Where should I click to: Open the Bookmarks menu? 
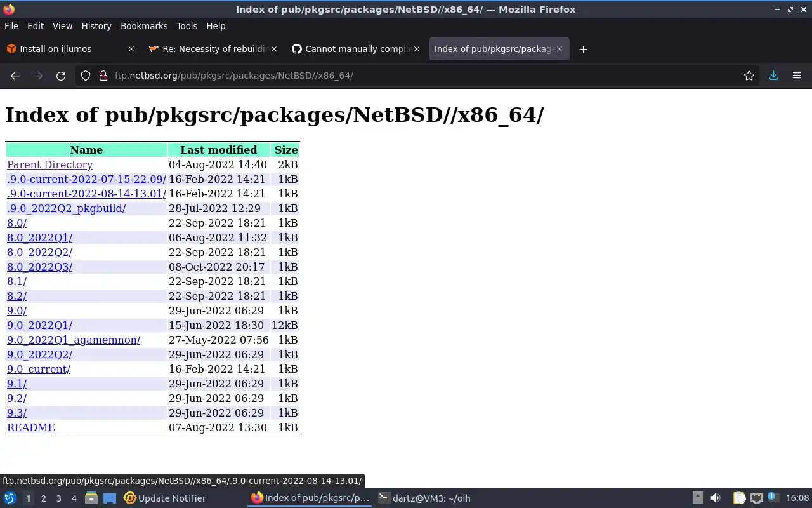click(x=144, y=26)
